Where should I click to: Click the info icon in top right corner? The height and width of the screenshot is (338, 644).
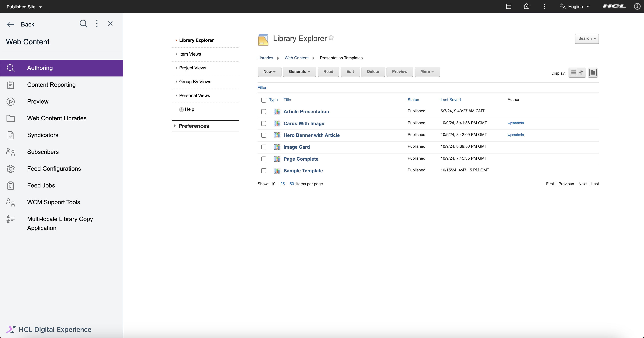point(637,6)
